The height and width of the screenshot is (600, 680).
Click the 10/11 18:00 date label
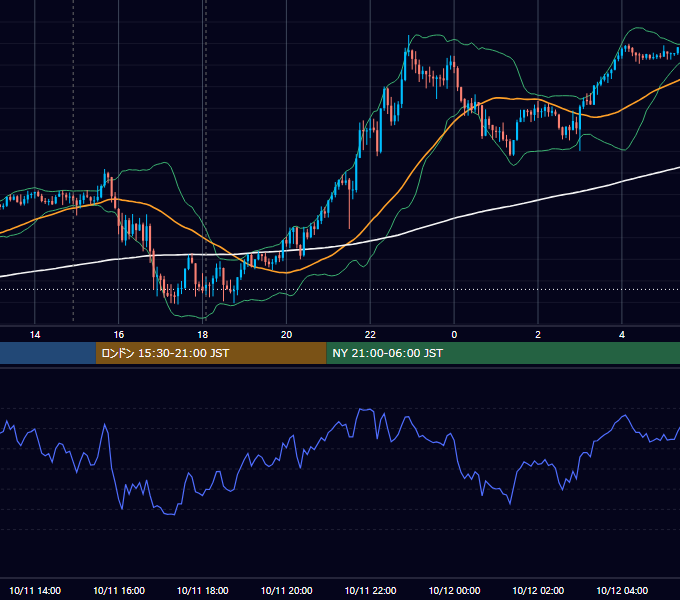click(203, 590)
